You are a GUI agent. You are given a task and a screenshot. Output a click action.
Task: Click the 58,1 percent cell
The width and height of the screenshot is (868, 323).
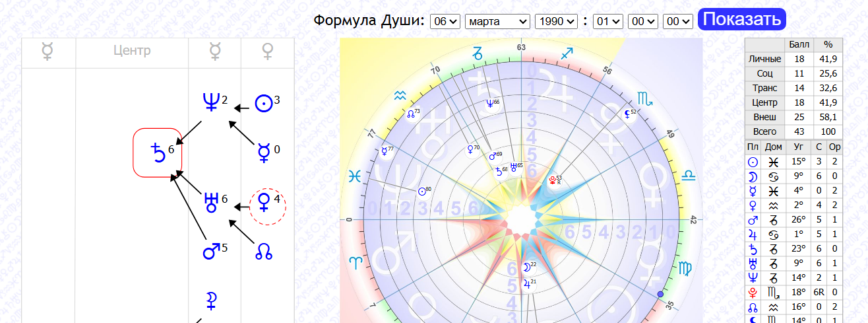click(828, 117)
